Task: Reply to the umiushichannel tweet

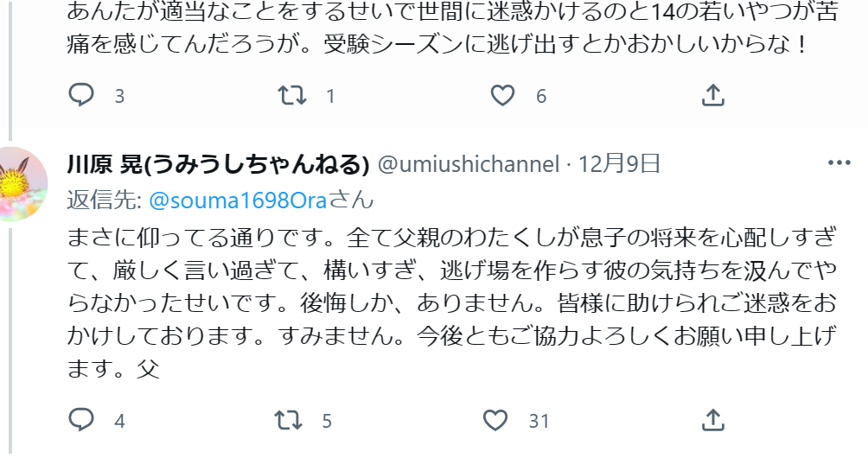Action: tap(81, 420)
